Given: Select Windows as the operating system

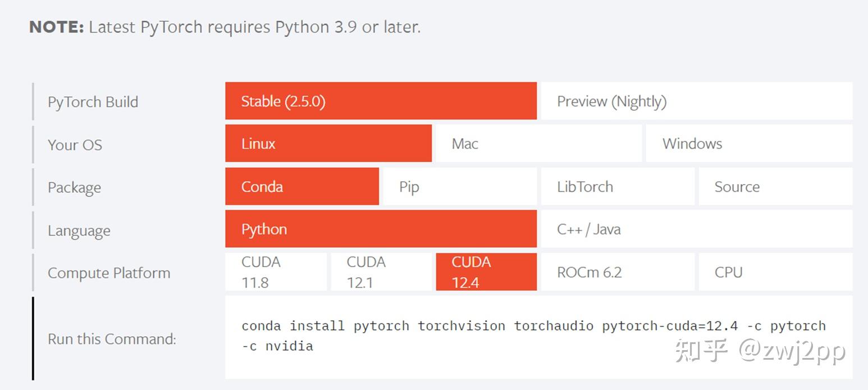Looking at the screenshot, I should point(749,144).
